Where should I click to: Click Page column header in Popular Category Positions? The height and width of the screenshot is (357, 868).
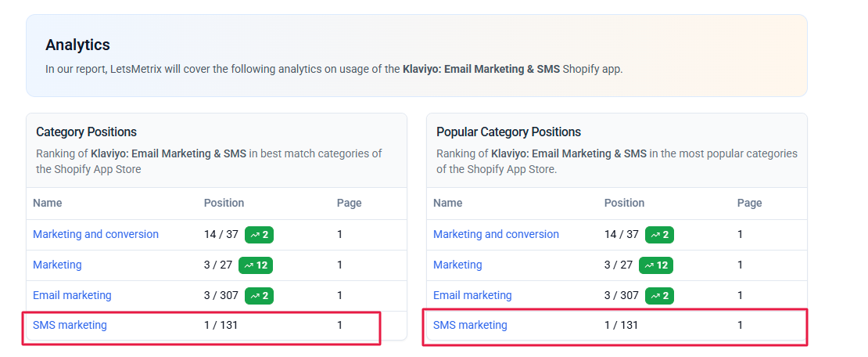749,203
